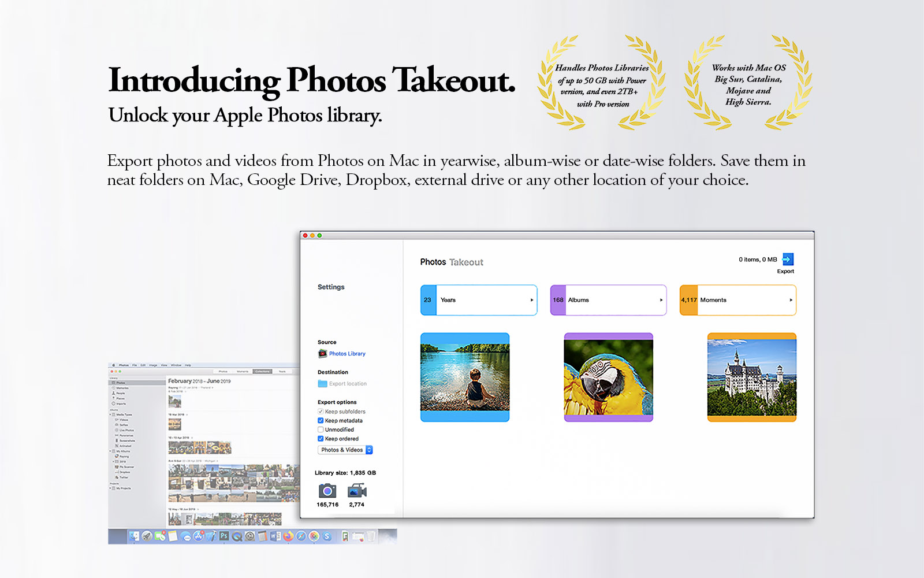Launch Skype from the Dock
The height and width of the screenshot is (578, 924).
[326, 536]
